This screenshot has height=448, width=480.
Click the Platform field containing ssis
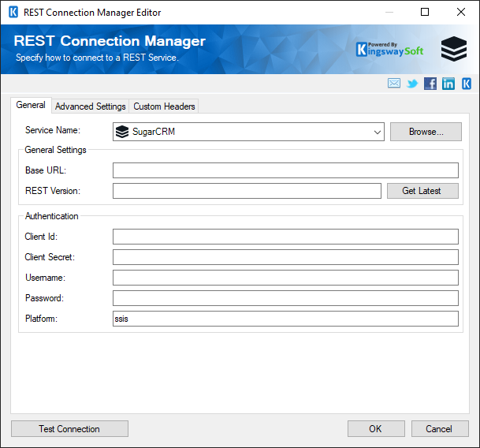tap(285, 319)
